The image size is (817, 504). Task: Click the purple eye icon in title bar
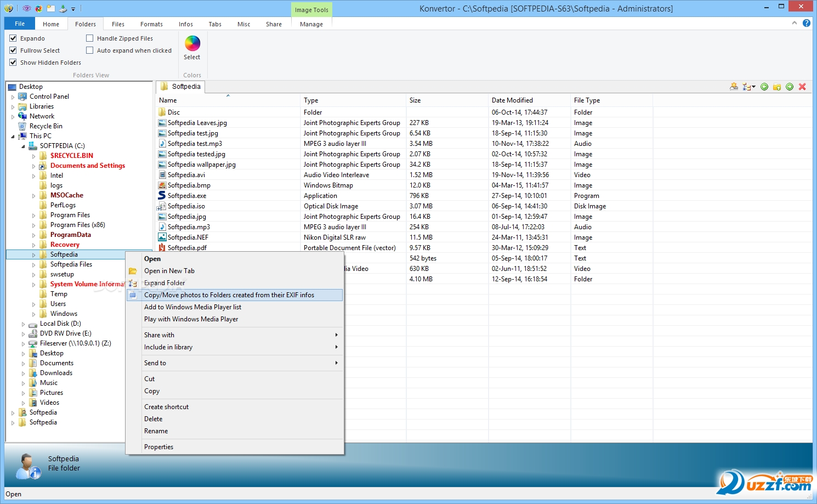click(26, 8)
